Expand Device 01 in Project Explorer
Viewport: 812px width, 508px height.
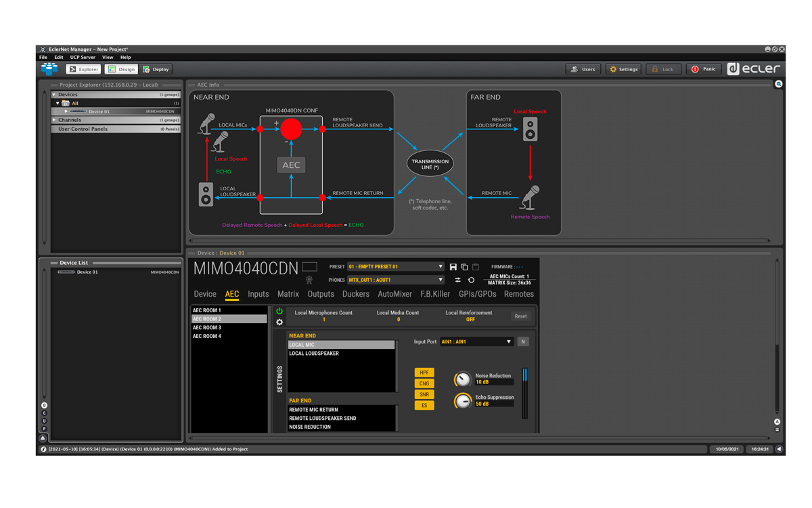coord(66,111)
